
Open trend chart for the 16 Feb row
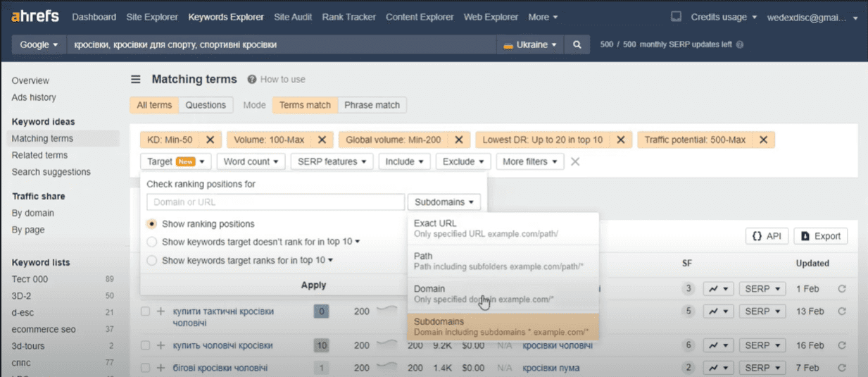tap(718, 345)
